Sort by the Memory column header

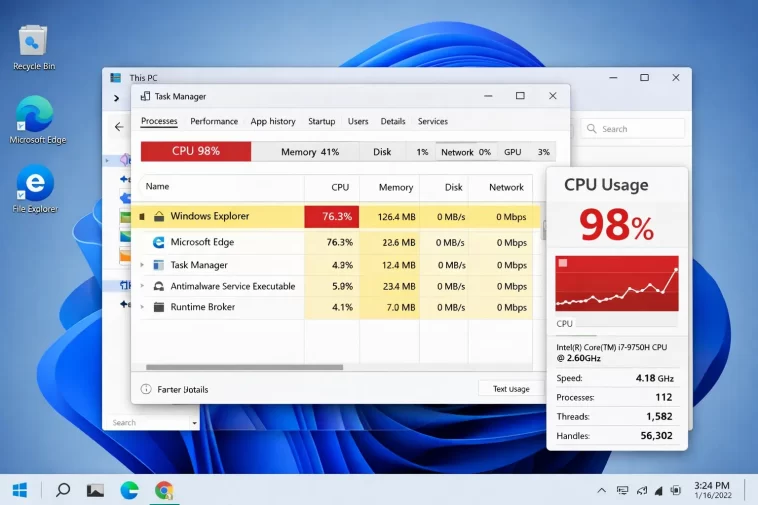(x=390, y=188)
